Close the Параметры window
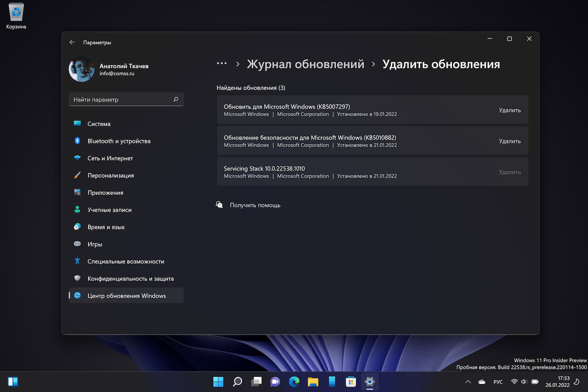The width and height of the screenshot is (588, 392). 529,39
